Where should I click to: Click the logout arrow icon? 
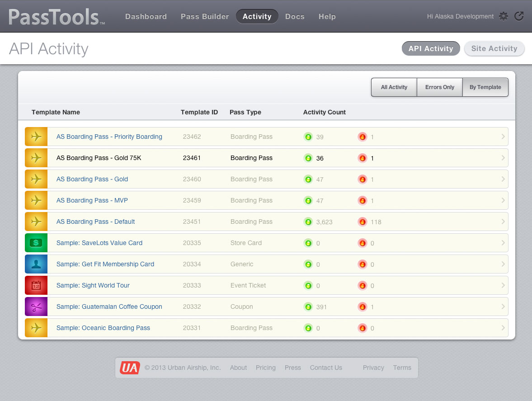coord(519,16)
